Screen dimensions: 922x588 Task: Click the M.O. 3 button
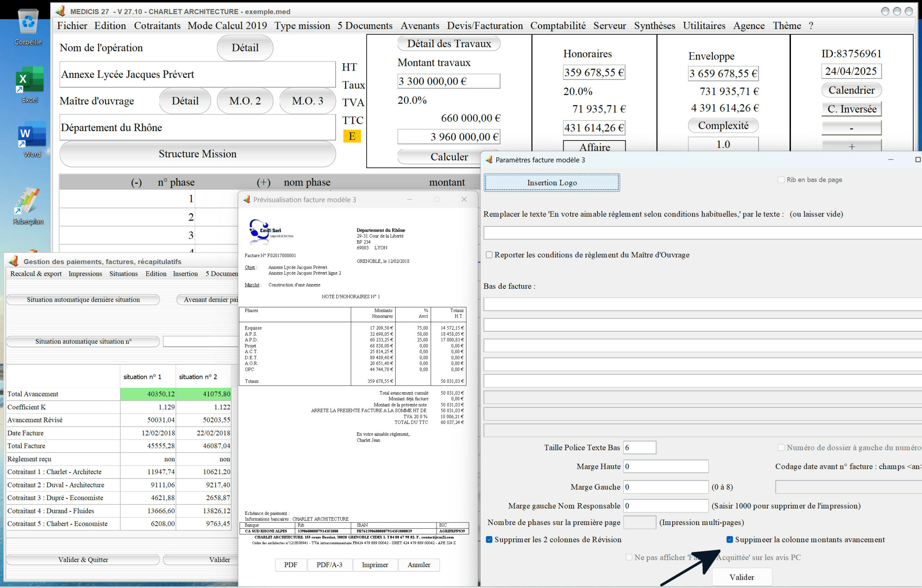tap(308, 101)
